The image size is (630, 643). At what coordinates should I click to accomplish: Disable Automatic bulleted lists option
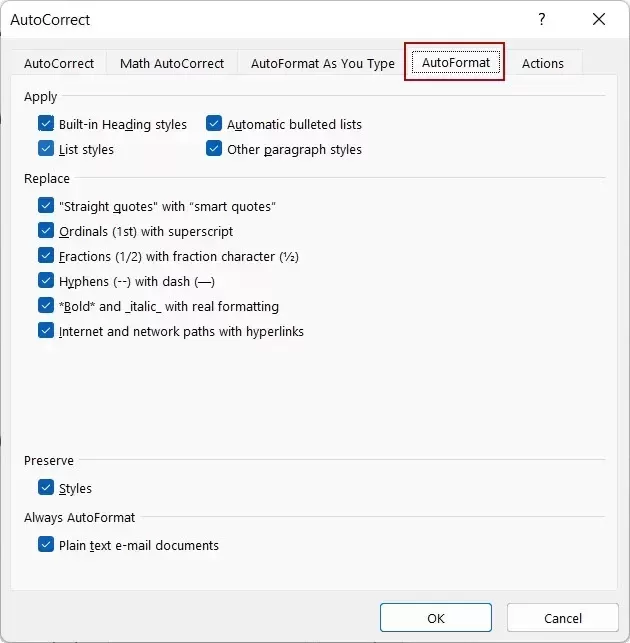214,124
